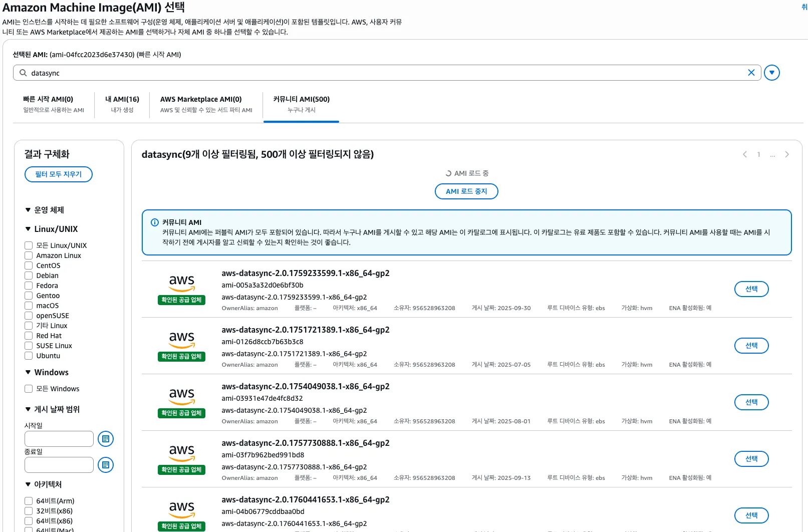Check the Ubuntu filter
Image resolution: width=808 pixels, height=532 pixels.
(x=29, y=356)
